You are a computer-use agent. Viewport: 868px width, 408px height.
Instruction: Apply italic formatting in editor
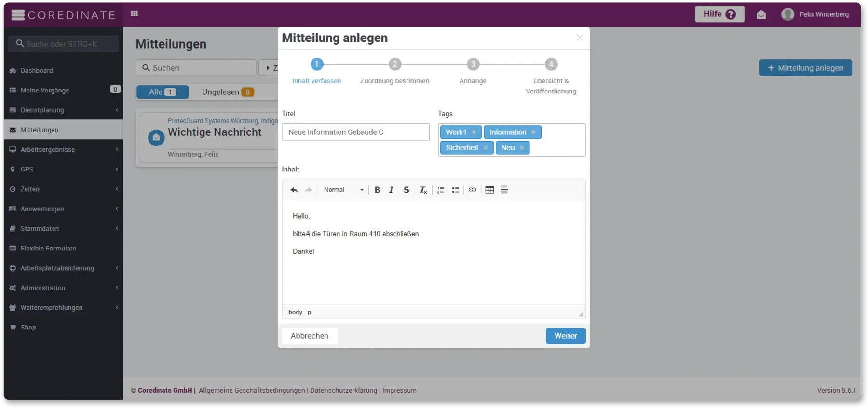click(x=392, y=190)
